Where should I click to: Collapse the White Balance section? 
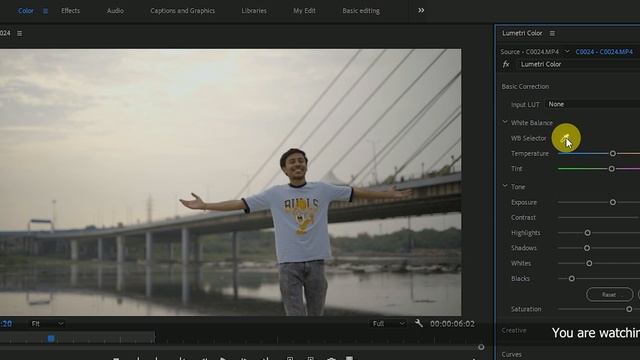[x=505, y=122]
